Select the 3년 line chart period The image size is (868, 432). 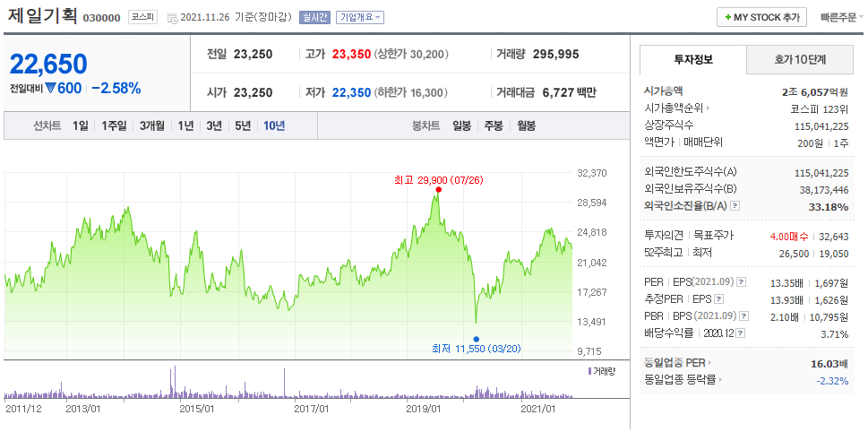pos(214,125)
